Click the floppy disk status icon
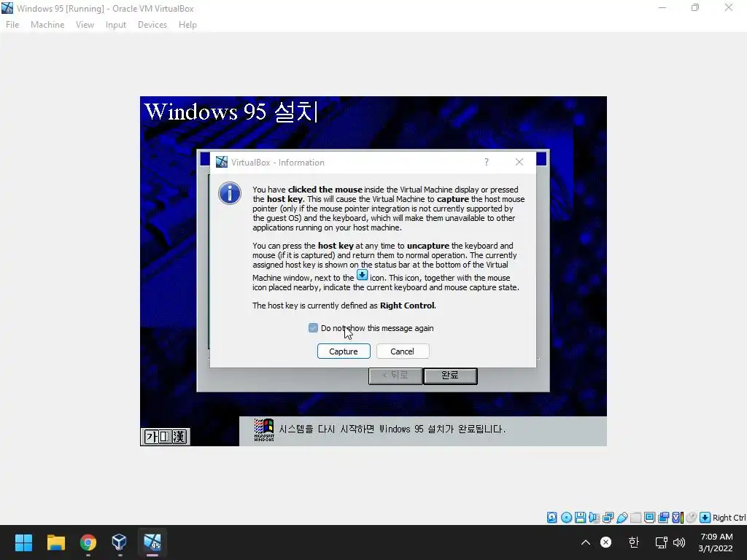The image size is (747, 560). (x=580, y=518)
